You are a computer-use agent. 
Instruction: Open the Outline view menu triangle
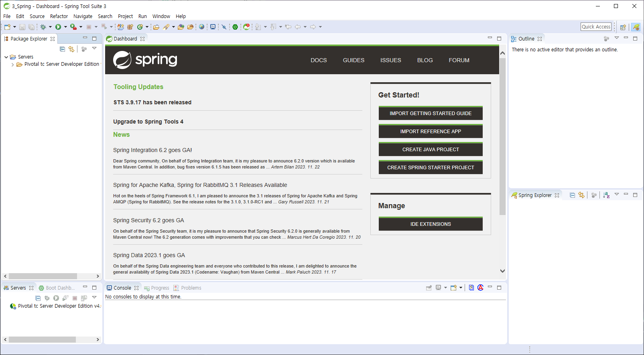[617, 38]
